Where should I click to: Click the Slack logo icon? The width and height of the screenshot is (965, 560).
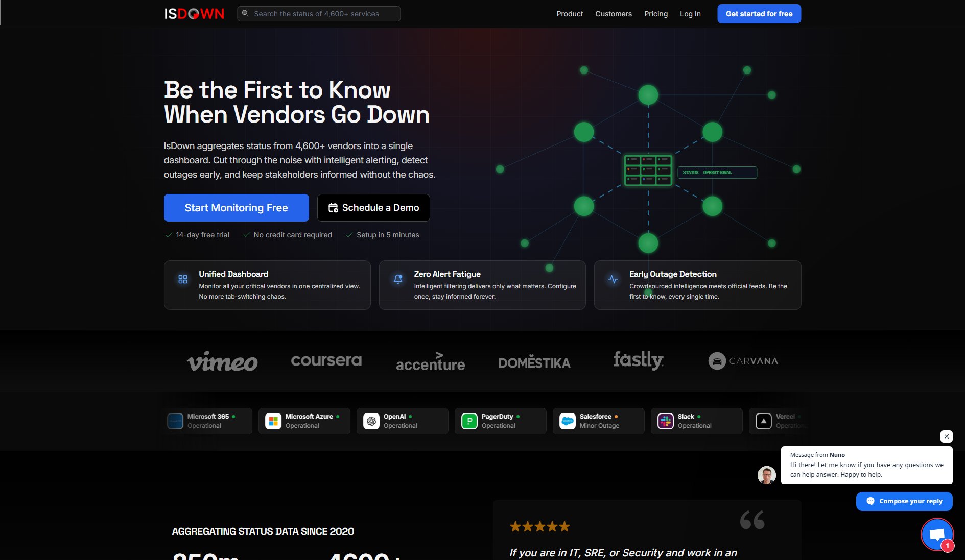coord(666,421)
